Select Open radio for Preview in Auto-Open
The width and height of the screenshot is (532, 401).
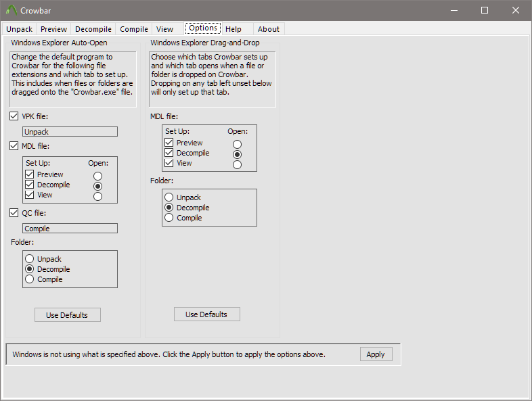point(97,176)
